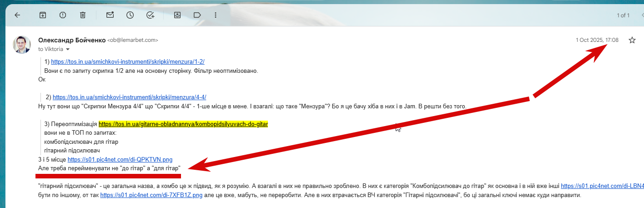Mark the email as unread
644x208 pixels.
point(110,15)
